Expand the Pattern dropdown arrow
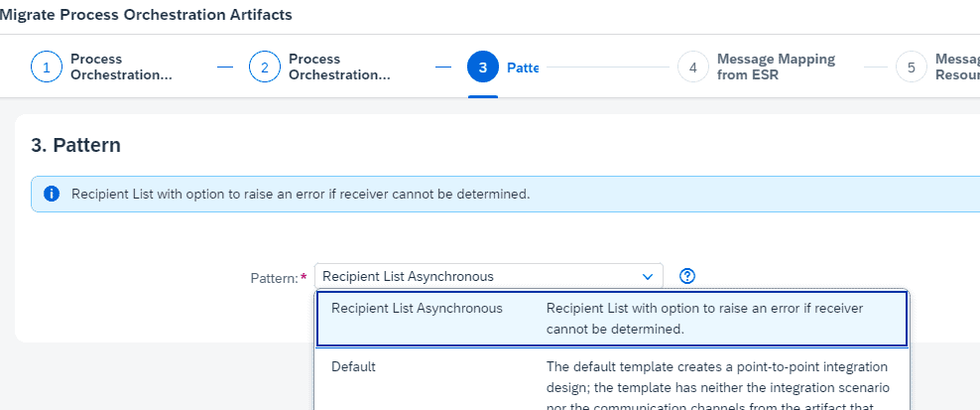The height and width of the screenshot is (410, 980). tap(648, 276)
